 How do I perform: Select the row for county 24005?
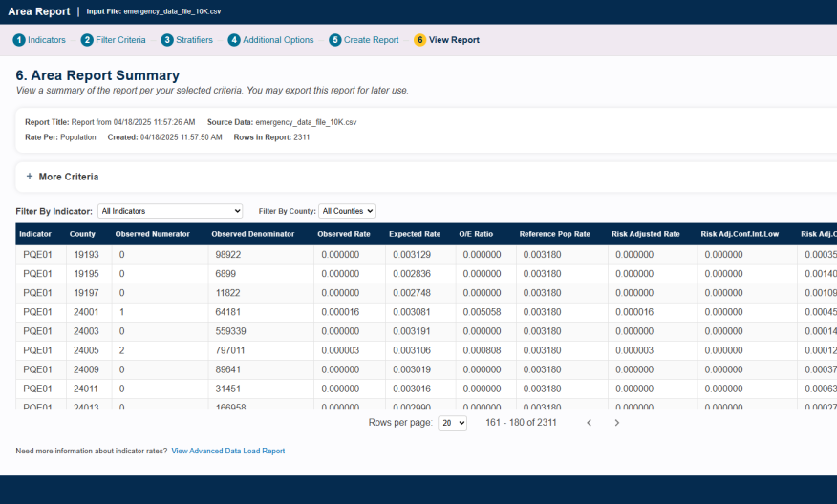pyautogui.click(x=84, y=350)
